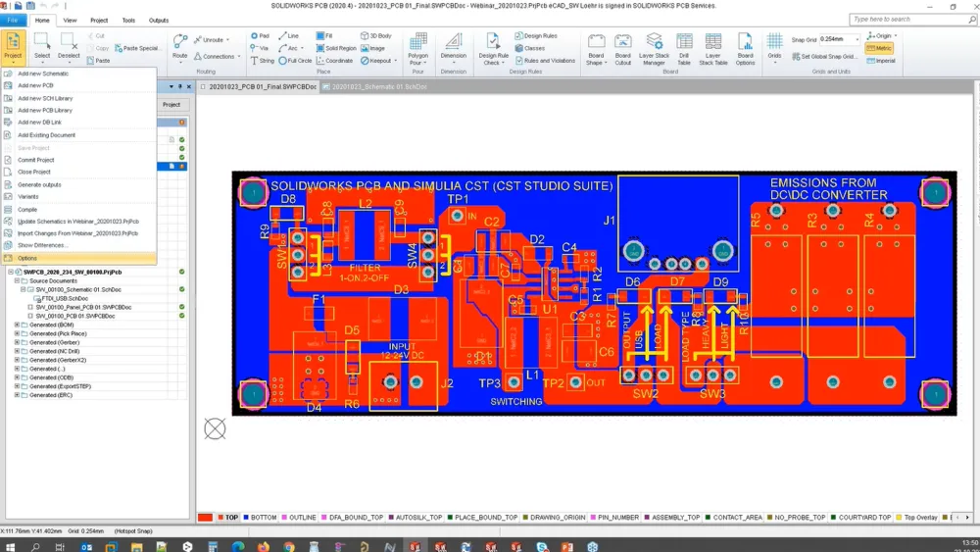Open the Polygon Pour dropdown
980x552 pixels.
click(418, 49)
